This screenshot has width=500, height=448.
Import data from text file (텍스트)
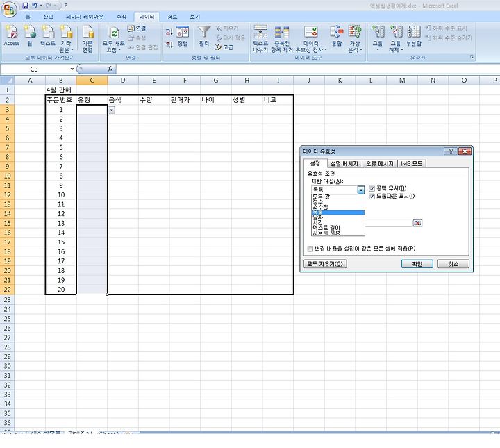click(x=48, y=35)
